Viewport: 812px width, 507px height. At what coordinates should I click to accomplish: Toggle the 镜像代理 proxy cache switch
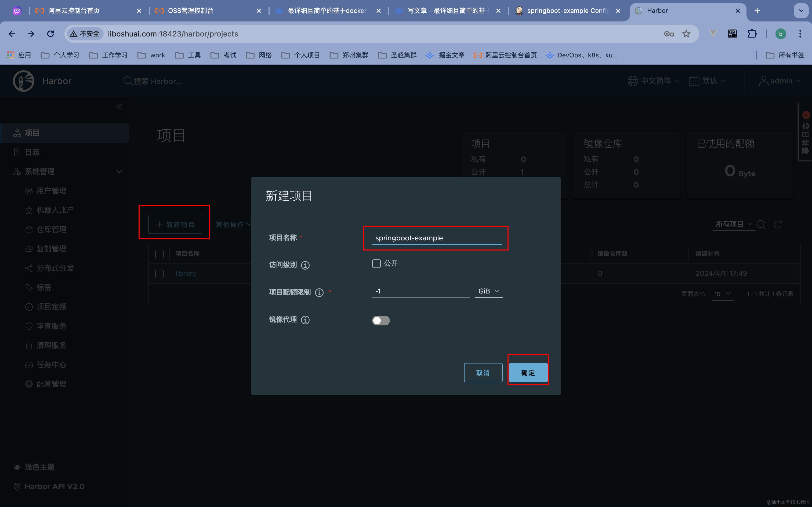(381, 320)
